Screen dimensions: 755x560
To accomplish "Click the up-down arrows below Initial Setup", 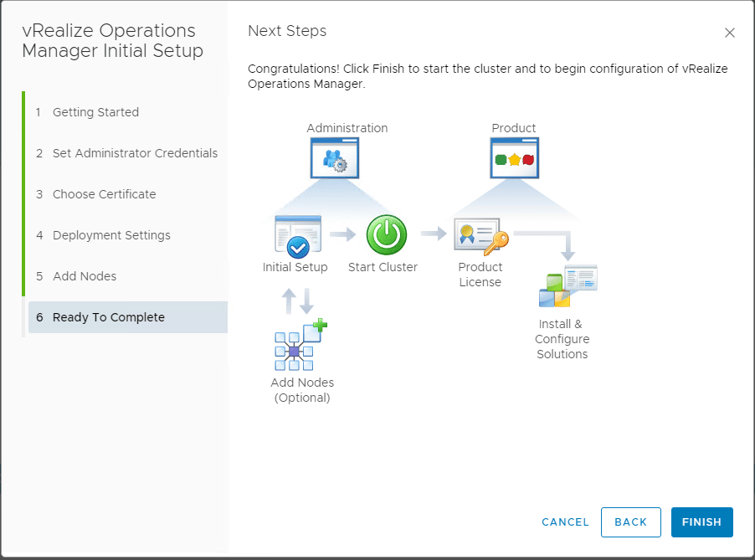I will [297, 300].
